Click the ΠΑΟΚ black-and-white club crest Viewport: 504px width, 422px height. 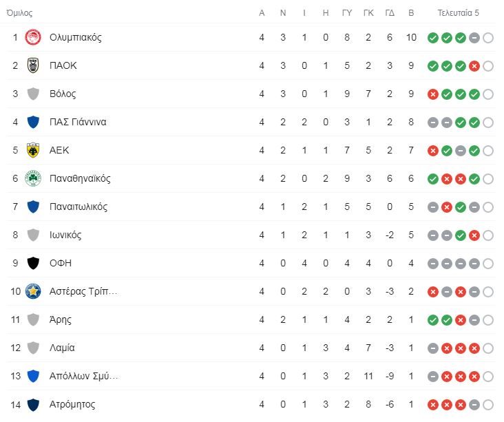(x=33, y=65)
